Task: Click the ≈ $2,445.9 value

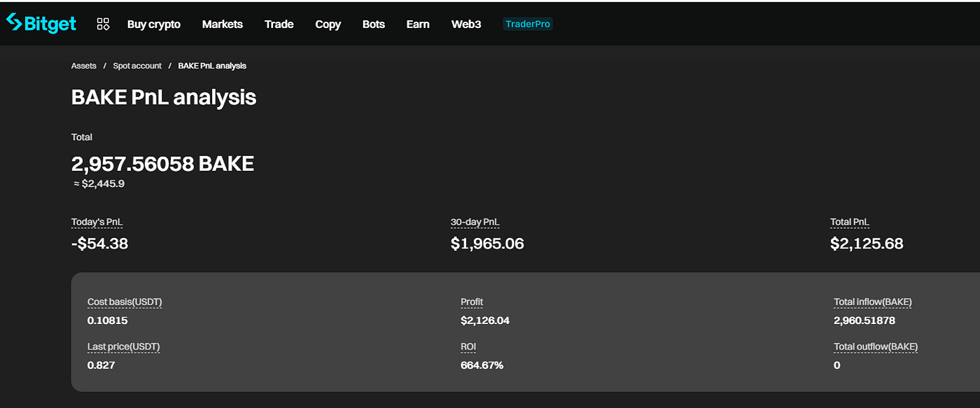Action: 99,184
